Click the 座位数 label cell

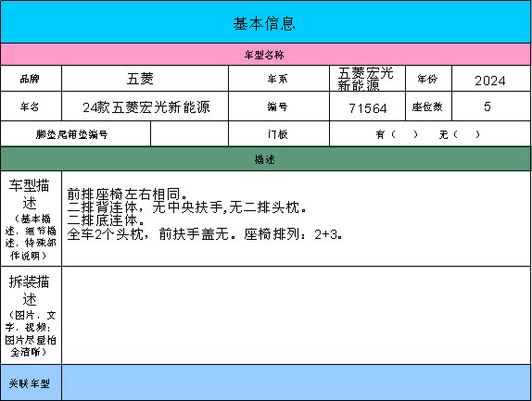(428, 107)
